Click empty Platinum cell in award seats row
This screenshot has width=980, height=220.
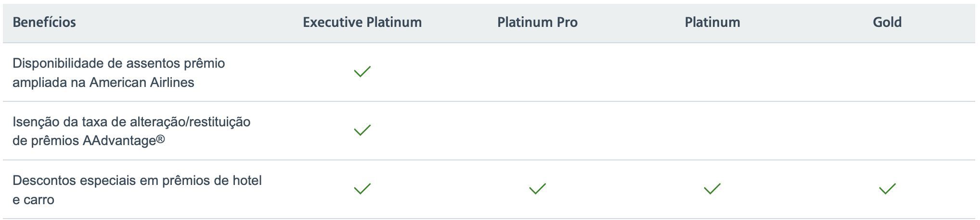(712, 72)
